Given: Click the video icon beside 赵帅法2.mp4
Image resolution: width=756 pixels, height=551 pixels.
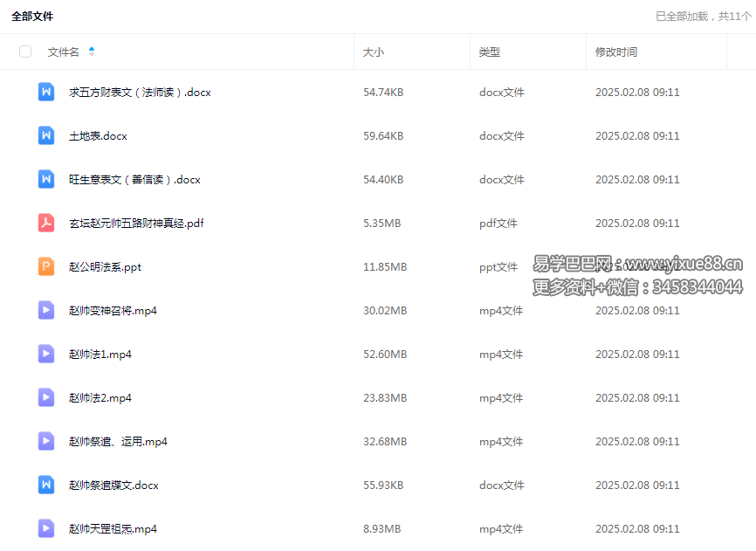Looking at the screenshot, I should coord(46,397).
